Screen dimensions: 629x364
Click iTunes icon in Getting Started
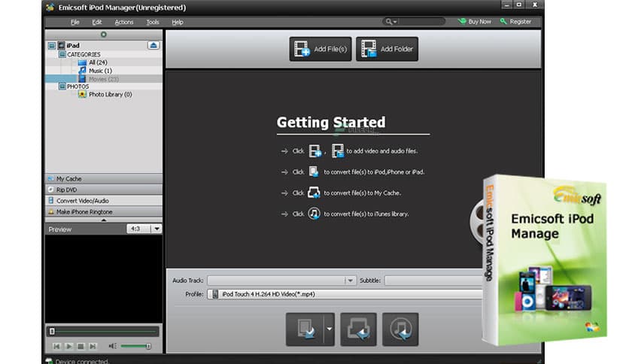pos(314,214)
